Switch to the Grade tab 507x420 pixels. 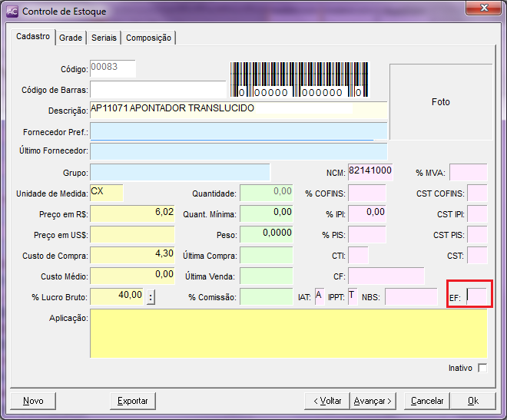point(71,38)
